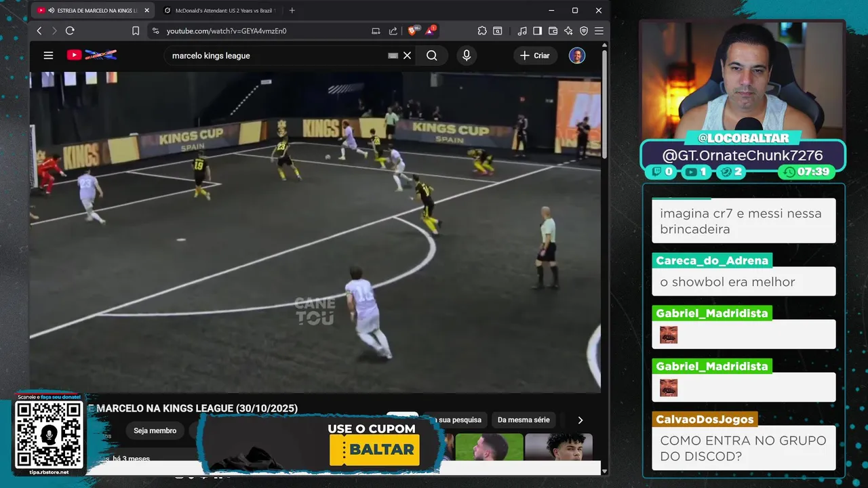Image resolution: width=868 pixels, height=488 pixels.
Task: Reload the page
Action: 70,30
